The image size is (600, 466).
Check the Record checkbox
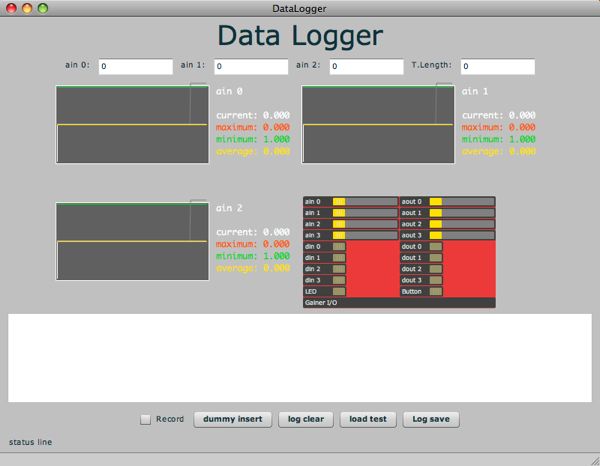point(146,419)
